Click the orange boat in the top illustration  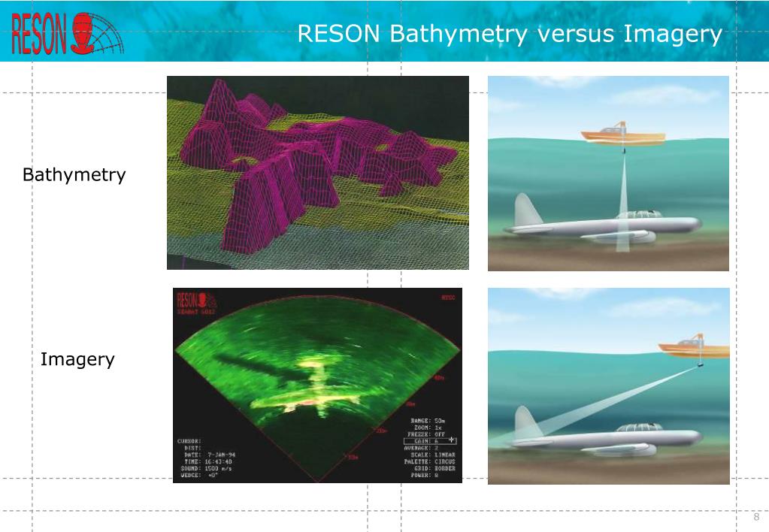623,133
